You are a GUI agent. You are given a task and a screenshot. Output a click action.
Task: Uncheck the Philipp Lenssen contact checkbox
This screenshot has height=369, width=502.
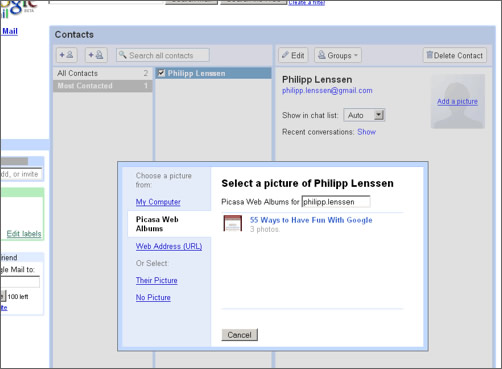(161, 73)
